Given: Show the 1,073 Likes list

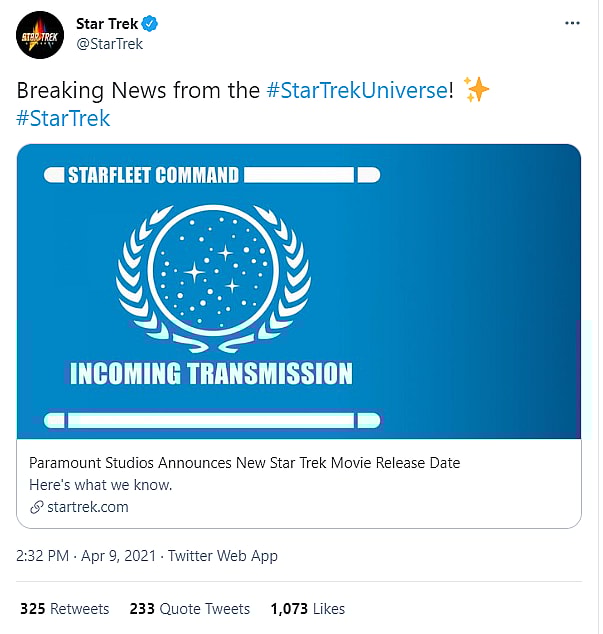Looking at the screenshot, I should pyautogui.click(x=307, y=608).
